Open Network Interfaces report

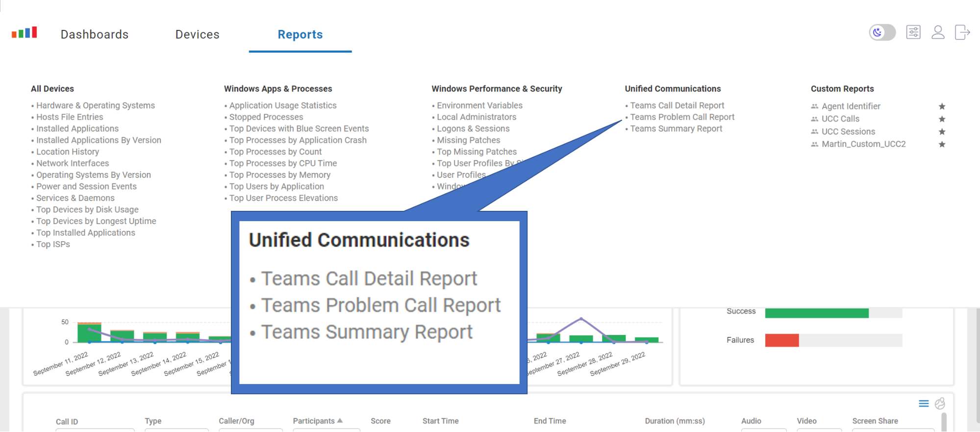(73, 163)
